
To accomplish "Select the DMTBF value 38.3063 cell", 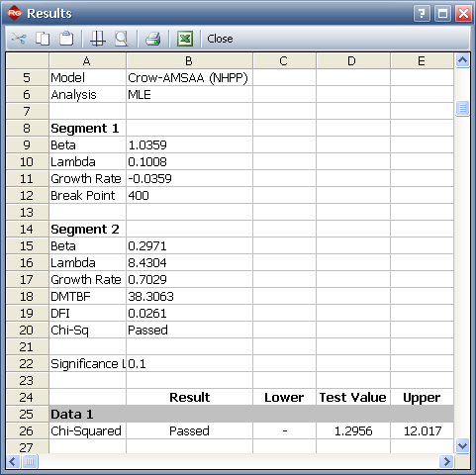I will [x=189, y=296].
